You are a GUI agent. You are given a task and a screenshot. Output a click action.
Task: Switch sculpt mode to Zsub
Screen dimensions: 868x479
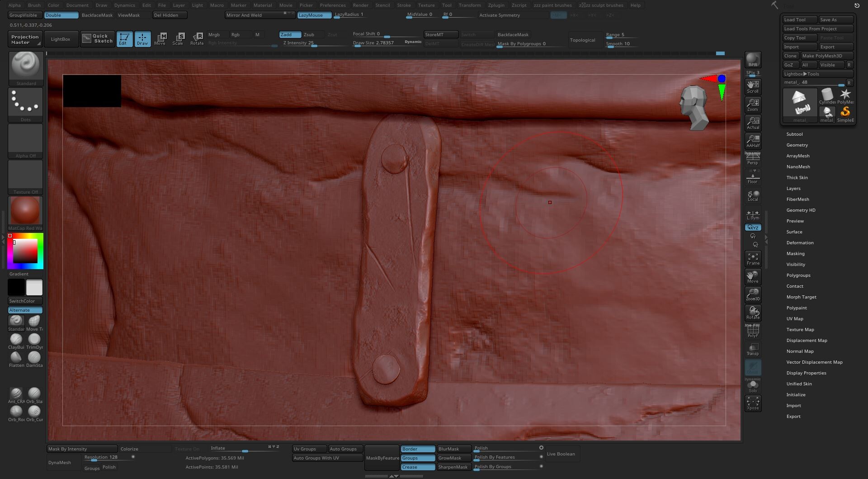pyautogui.click(x=309, y=35)
